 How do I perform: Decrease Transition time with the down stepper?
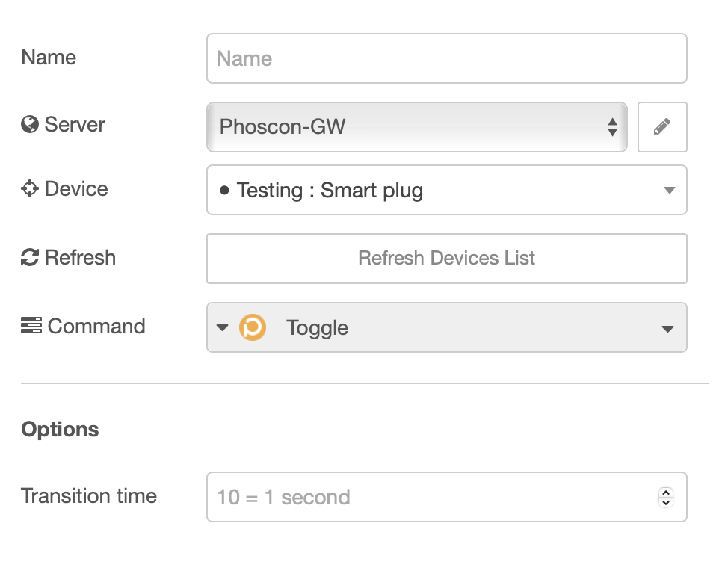pyautogui.click(x=666, y=502)
